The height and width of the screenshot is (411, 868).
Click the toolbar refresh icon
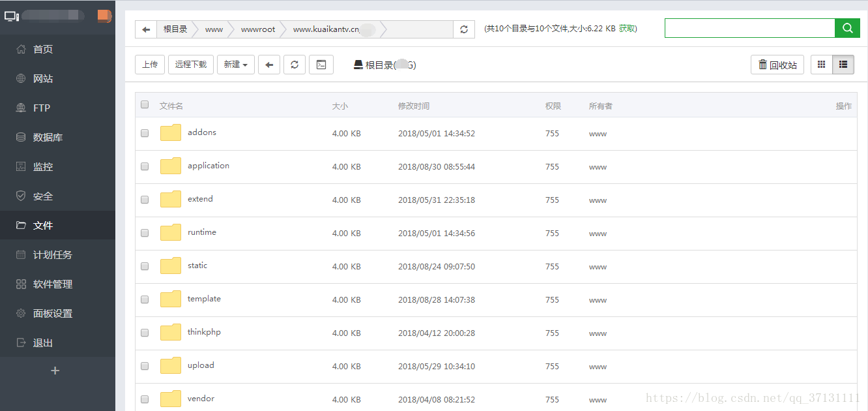click(x=295, y=65)
